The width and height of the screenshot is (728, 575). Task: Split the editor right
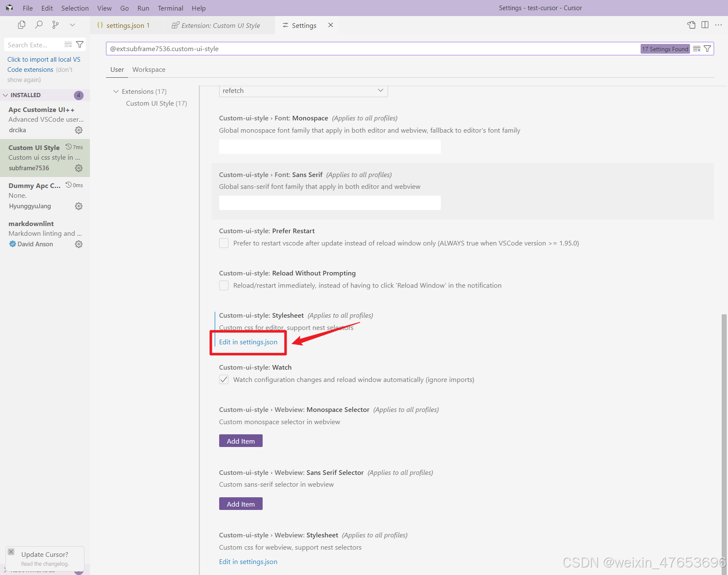click(705, 25)
